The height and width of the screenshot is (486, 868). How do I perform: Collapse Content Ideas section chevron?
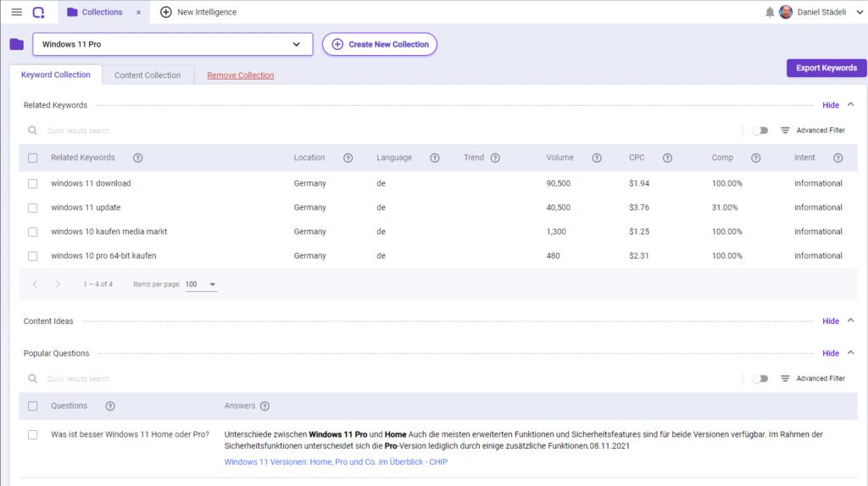[851, 321]
